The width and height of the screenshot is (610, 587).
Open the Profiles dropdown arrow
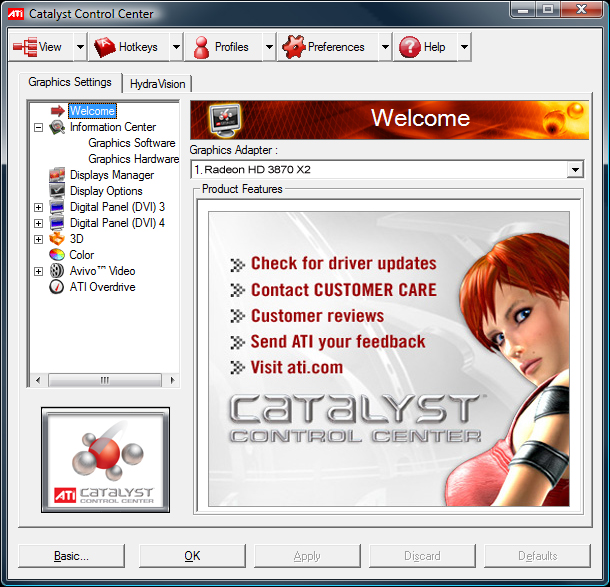(269, 47)
